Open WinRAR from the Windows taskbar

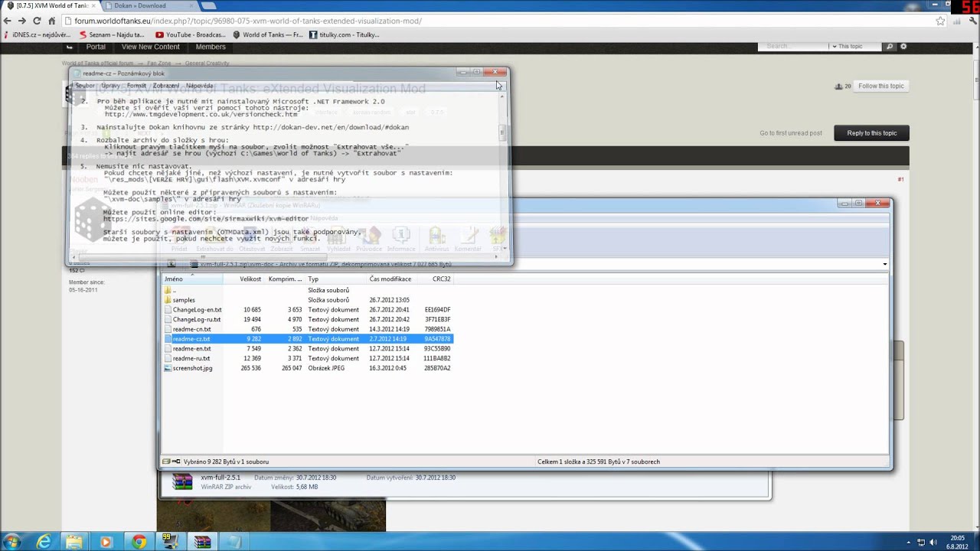click(202, 542)
